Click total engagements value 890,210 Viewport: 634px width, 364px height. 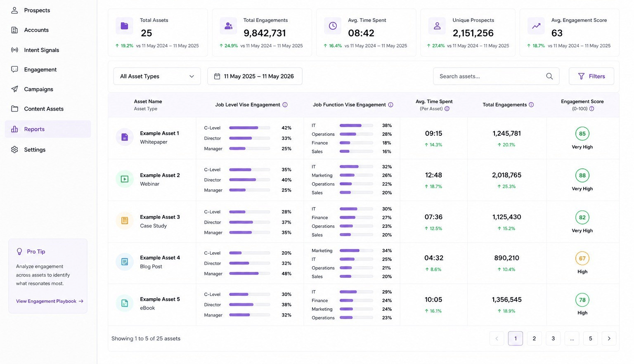click(x=506, y=258)
